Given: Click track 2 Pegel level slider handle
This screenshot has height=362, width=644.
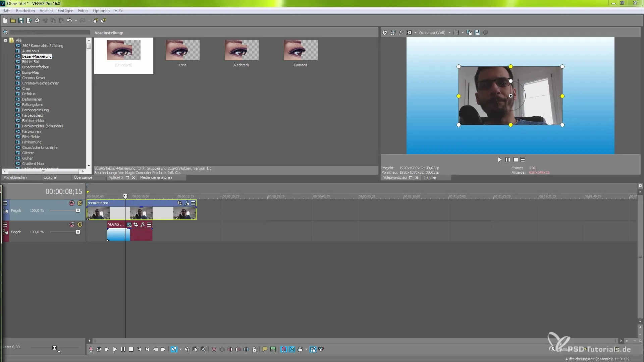Looking at the screenshot, I should coord(78,232).
